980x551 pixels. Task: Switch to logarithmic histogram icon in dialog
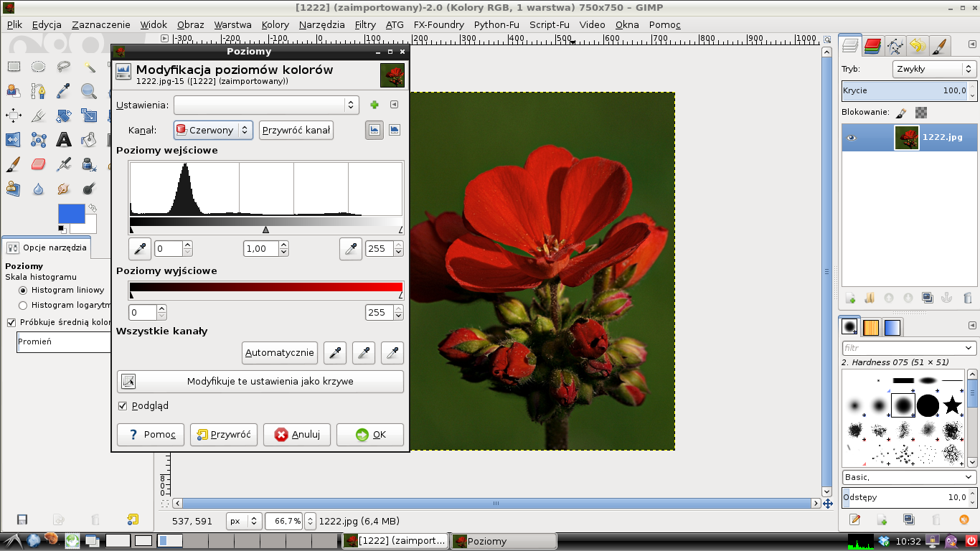(394, 130)
